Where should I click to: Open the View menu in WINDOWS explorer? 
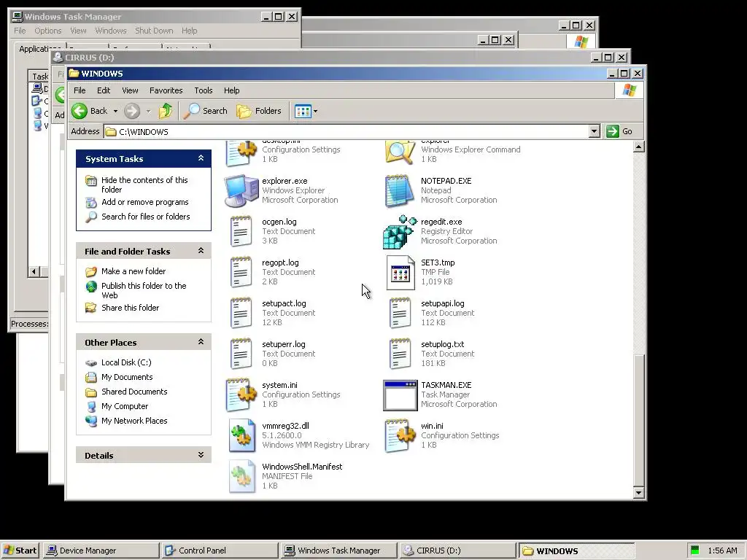pyautogui.click(x=130, y=90)
